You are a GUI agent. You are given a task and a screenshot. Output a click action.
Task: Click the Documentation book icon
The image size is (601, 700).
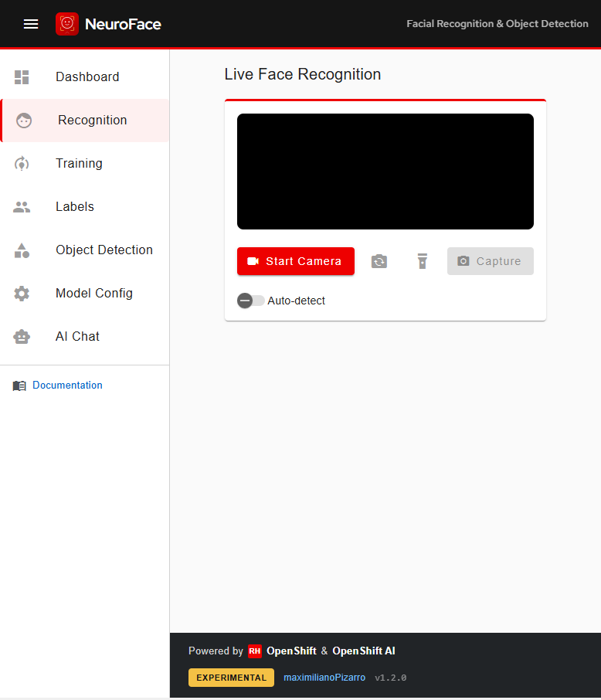19,386
